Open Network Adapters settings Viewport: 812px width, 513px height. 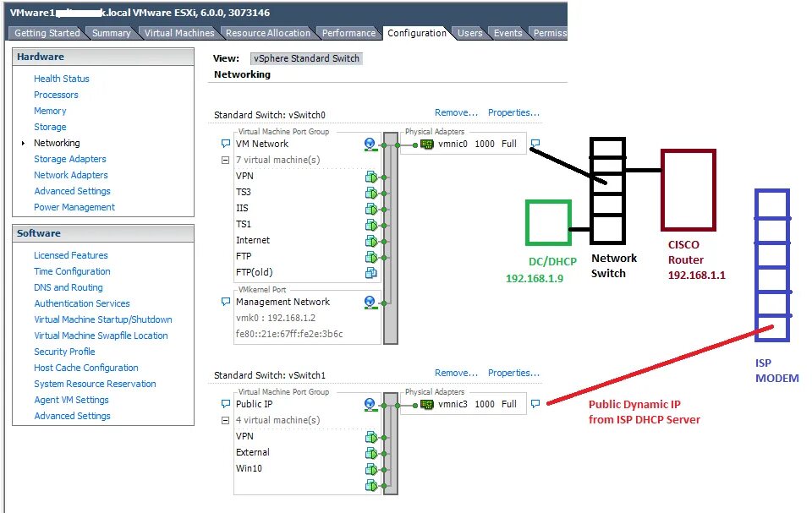(71, 175)
